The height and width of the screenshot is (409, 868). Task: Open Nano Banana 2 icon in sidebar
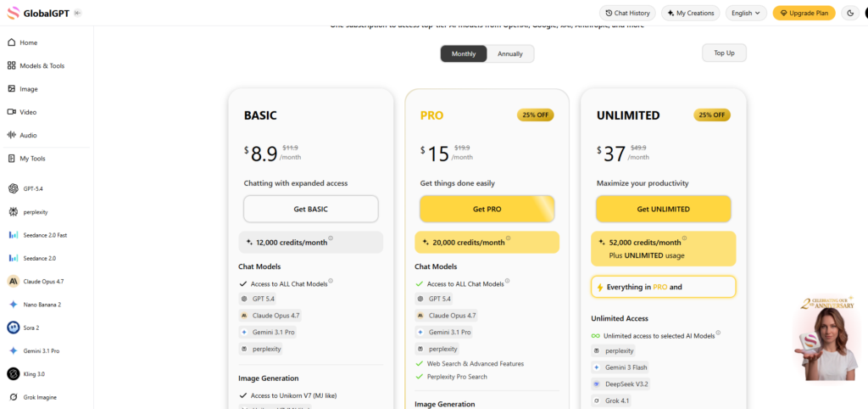(x=14, y=305)
